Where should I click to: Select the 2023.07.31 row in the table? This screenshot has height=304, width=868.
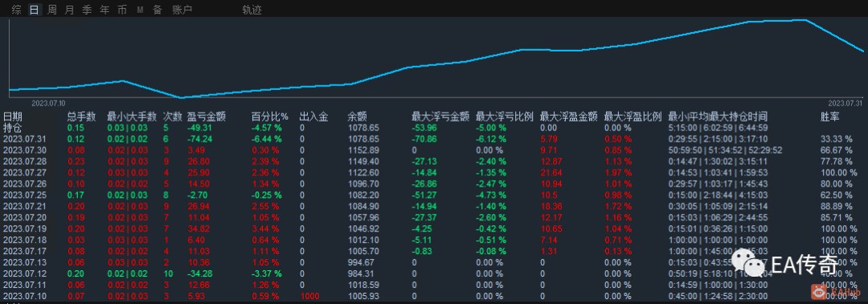point(434,139)
